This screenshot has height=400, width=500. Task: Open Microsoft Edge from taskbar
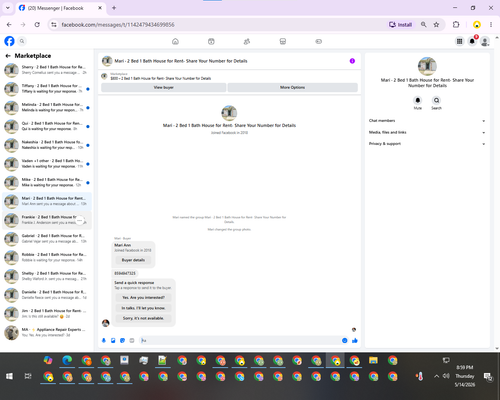[x=67, y=360]
